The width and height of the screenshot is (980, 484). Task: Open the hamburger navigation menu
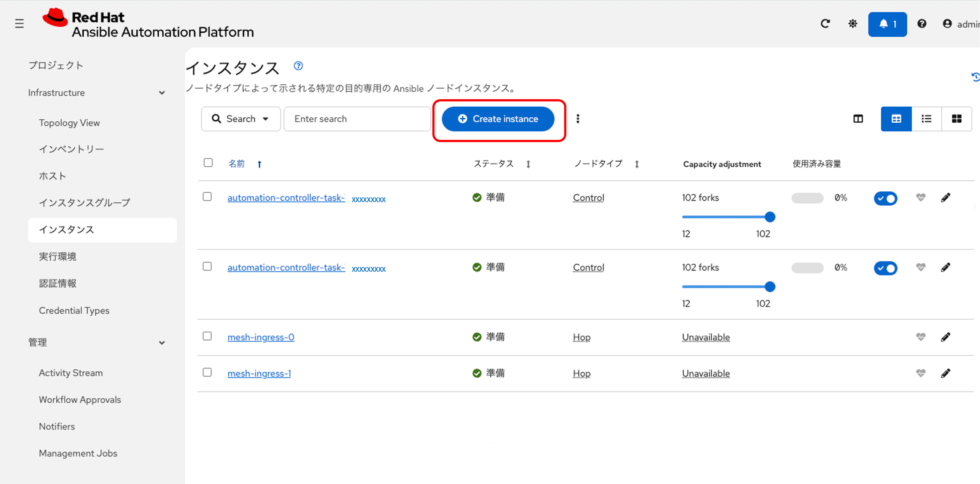[19, 23]
